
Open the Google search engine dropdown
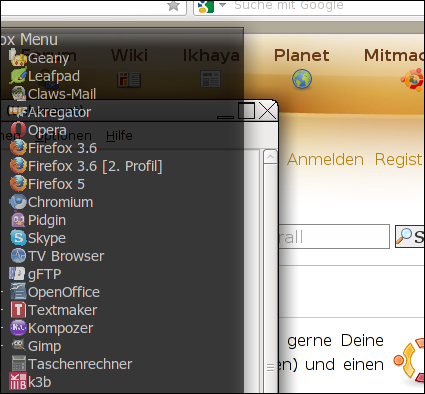[x=222, y=5]
